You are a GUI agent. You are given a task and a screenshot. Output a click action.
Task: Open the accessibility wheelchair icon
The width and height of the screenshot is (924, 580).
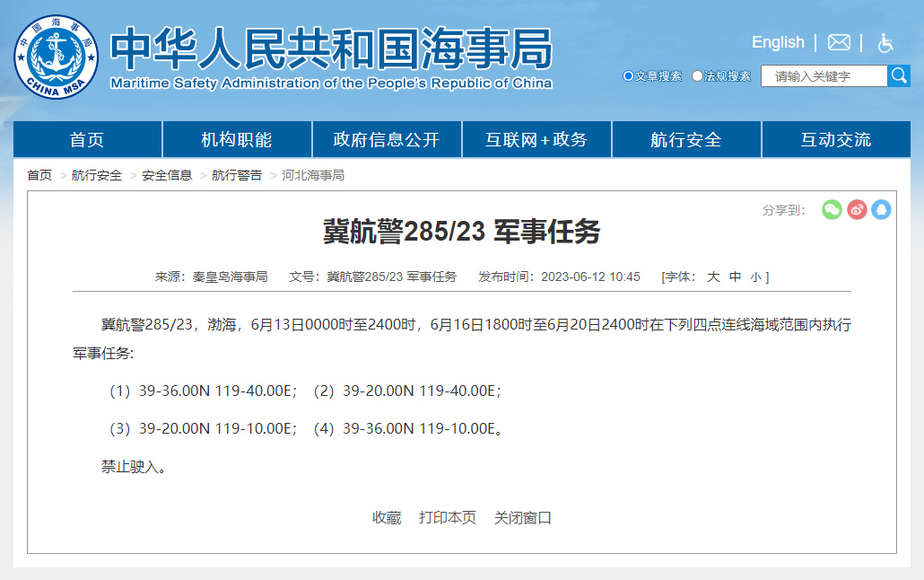coord(885,43)
